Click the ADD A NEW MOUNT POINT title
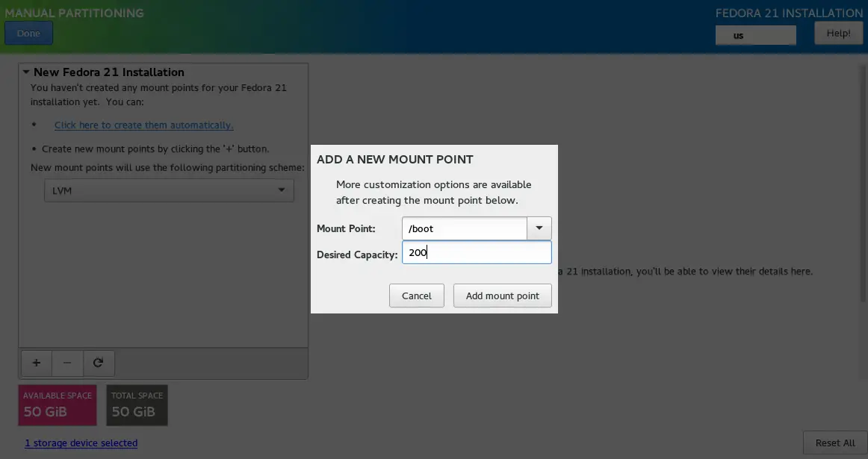Screen dimensions: 868x459 click(394, 159)
